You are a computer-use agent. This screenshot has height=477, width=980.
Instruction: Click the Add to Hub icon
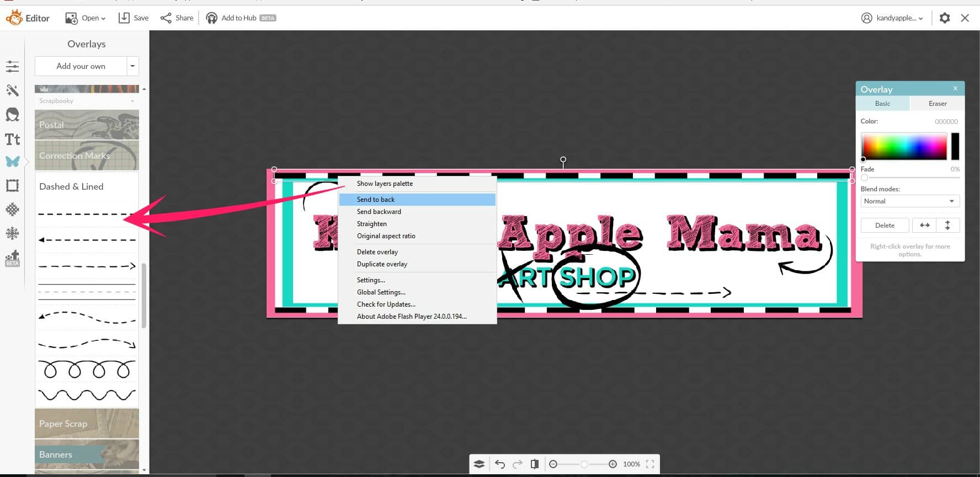point(211,18)
